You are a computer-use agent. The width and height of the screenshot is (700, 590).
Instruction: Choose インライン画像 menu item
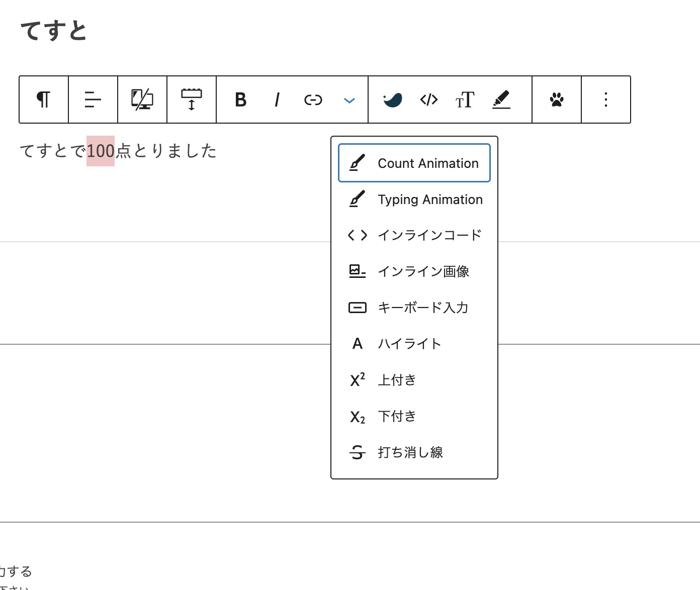click(x=414, y=271)
